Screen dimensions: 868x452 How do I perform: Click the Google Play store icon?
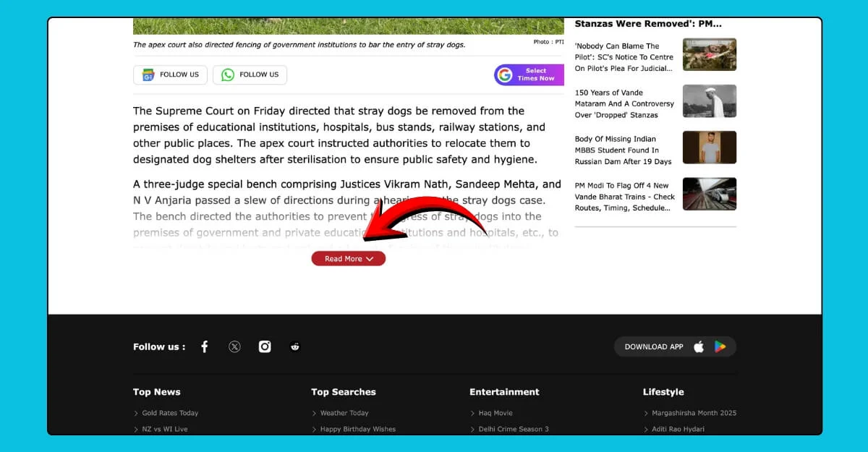[x=720, y=347]
